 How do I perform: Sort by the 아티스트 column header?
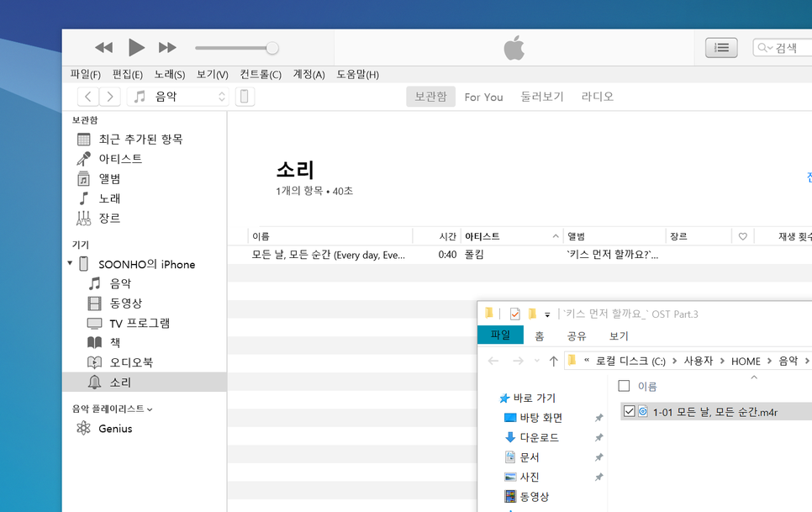coord(482,236)
